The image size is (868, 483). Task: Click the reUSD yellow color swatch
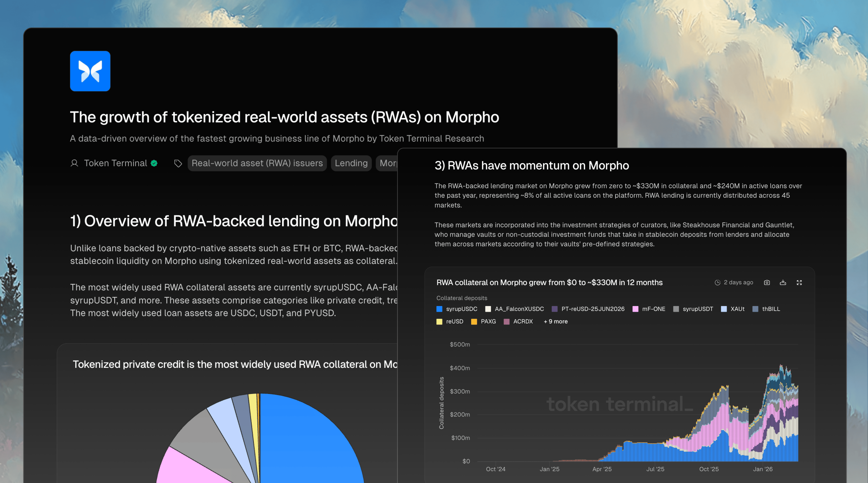click(439, 322)
